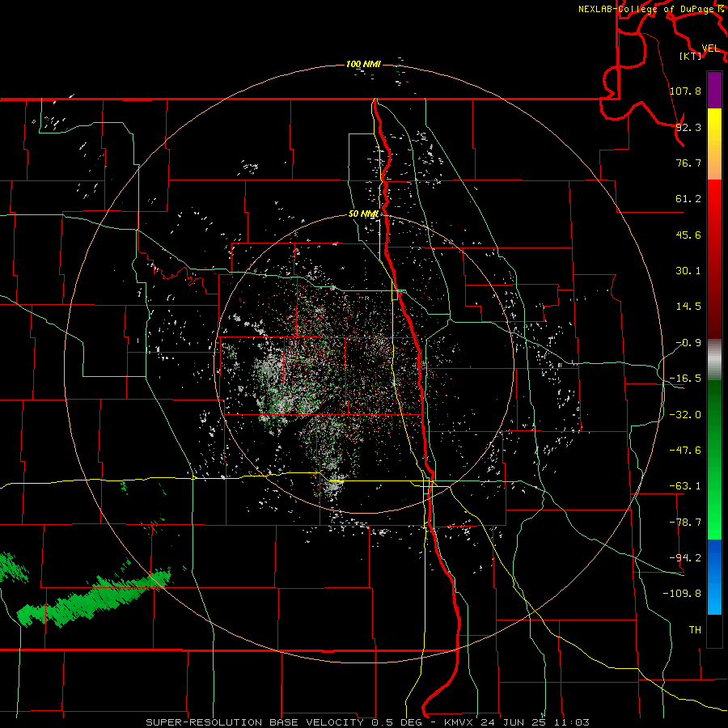Click the 45.6 velocity scale value
The height and width of the screenshot is (728, 728).
pyautogui.click(x=688, y=235)
